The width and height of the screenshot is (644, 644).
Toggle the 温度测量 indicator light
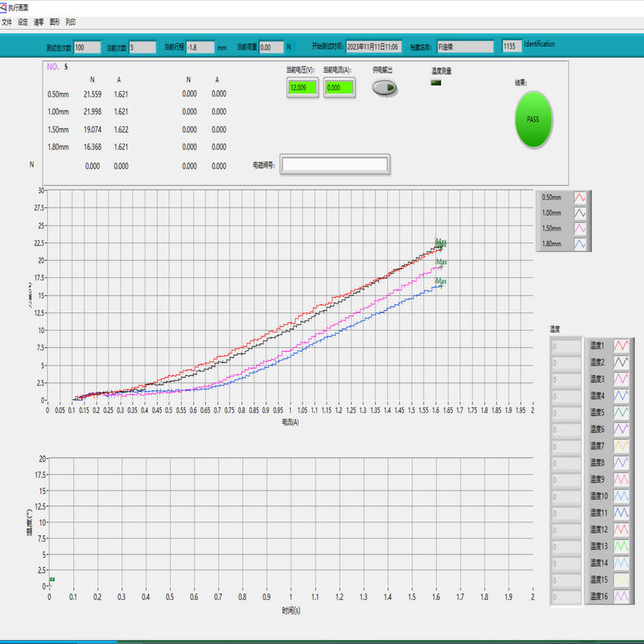click(x=437, y=82)
